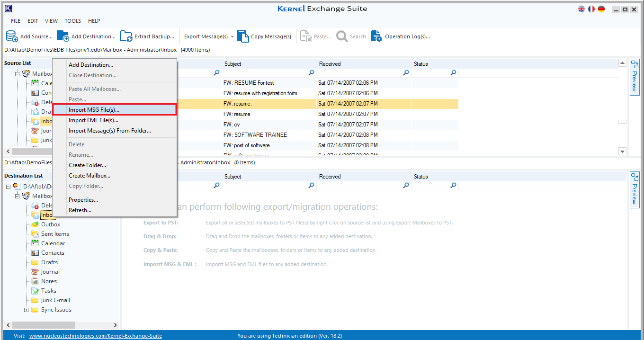
Task: Click Status column search magnifier in destination grid
Action: pyautogui.click(x=453, y=186)
